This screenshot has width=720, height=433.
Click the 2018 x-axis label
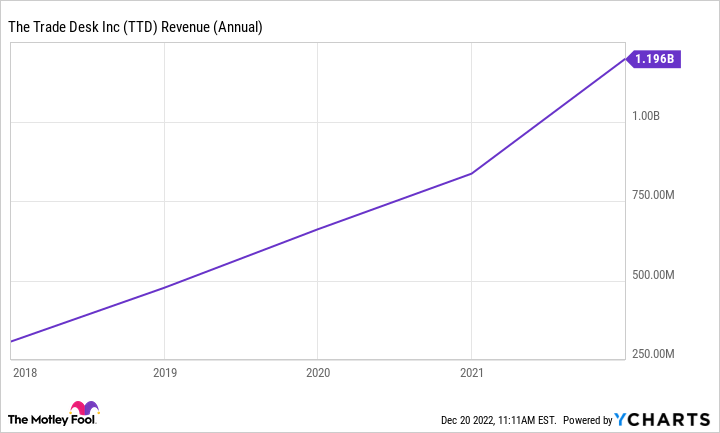click(x=25, y=372)
